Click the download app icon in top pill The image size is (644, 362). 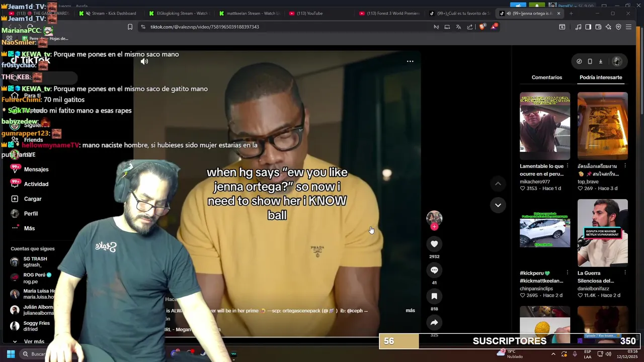pos(600,61)
